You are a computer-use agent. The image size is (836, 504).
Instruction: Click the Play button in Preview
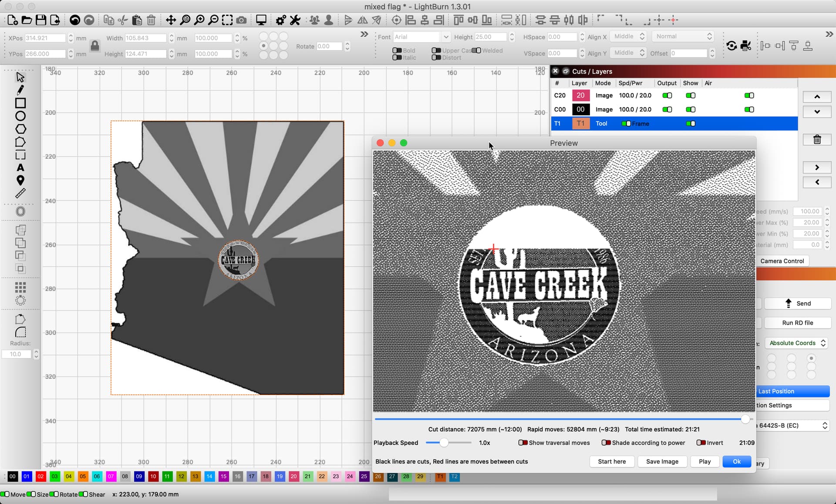[705, 462]
